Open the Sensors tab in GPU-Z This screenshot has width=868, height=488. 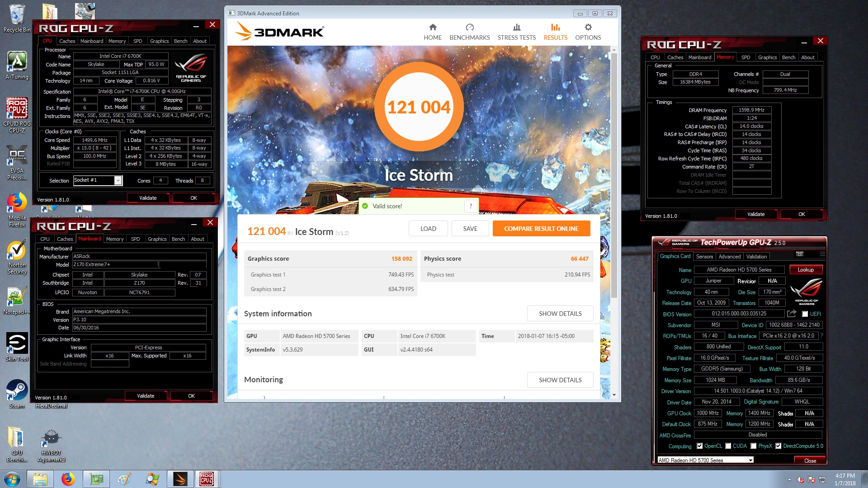tap(704, 256)
